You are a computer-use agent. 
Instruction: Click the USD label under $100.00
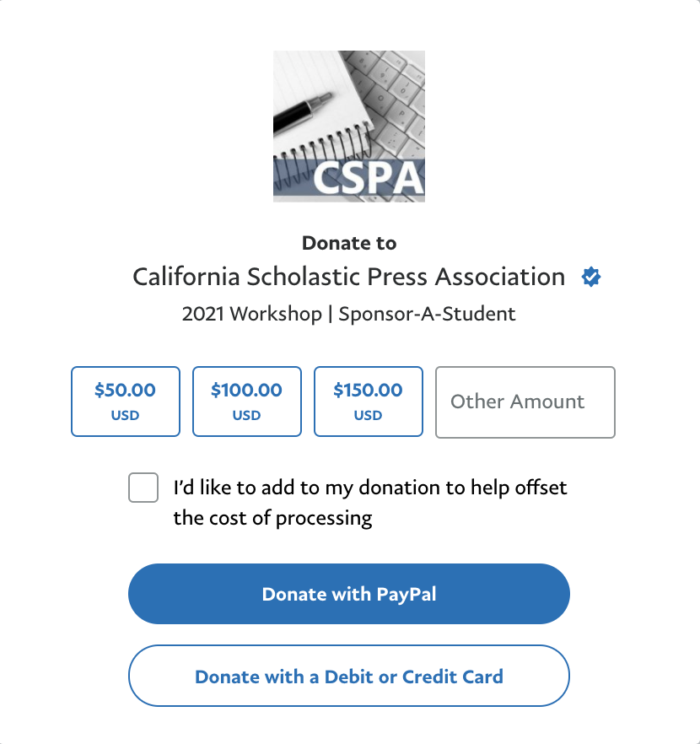coord(247,415)
